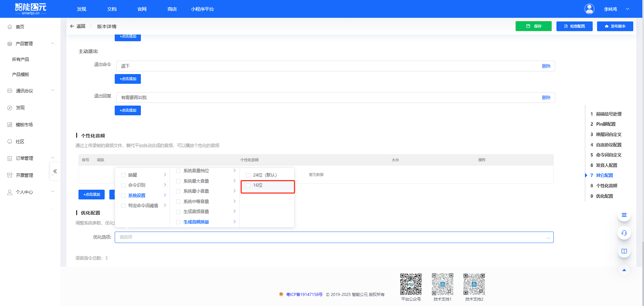Click the headset customer support icon
Viewport: 644px width, 306px height.
point(624,233)
